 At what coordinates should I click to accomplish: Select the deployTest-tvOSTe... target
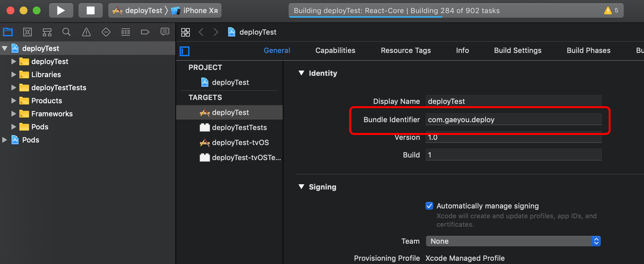229,157
